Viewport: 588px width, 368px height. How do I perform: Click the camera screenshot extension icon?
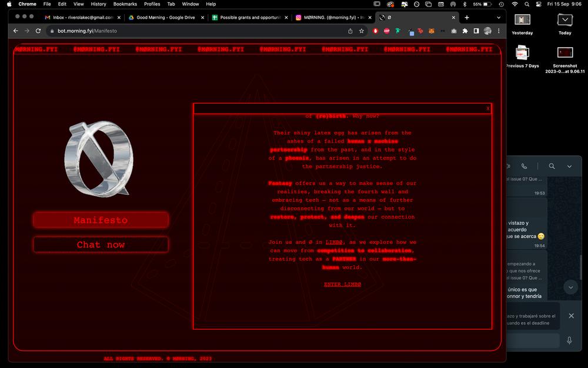(x=454, y=31)
